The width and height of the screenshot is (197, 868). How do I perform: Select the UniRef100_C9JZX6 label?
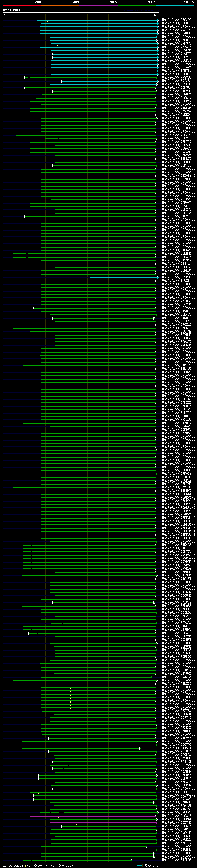pos(177,677)
